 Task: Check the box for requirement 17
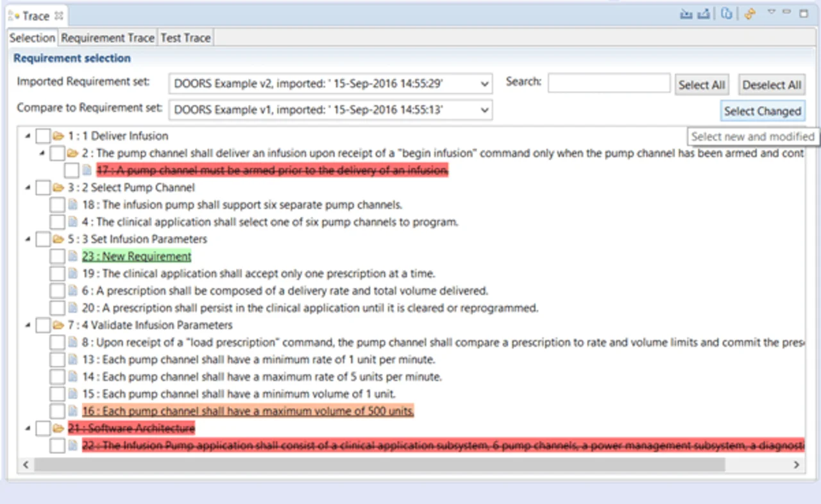(x=72, y=171)
